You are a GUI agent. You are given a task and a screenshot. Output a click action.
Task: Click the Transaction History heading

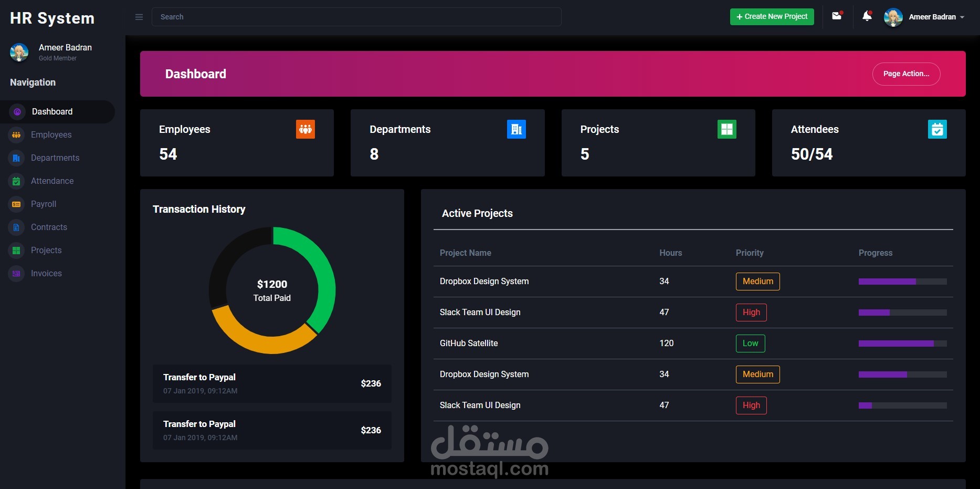[x=199, y=210]
